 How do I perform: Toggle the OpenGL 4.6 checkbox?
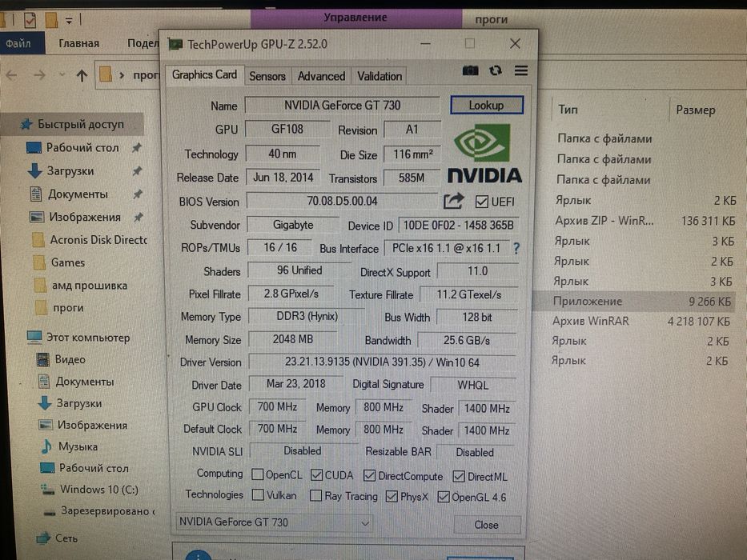[443, 497]
